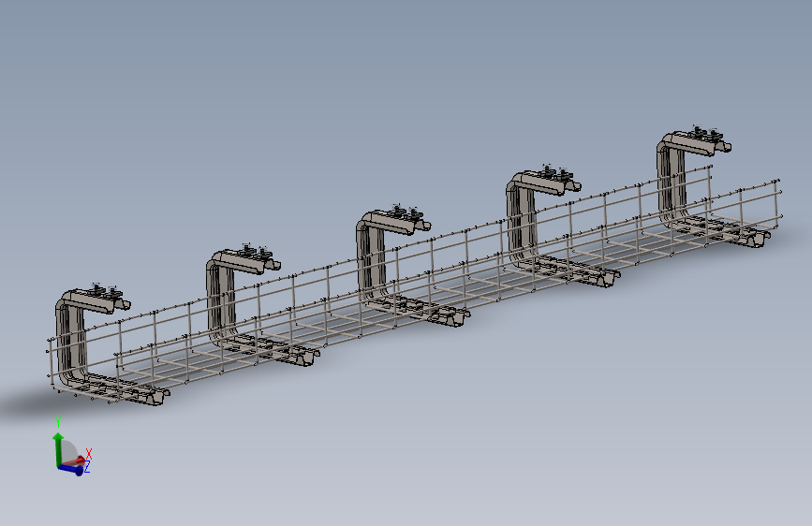Select the wire mesh cable tray
The height and width of the screenshot is (526, 812).
point(414,282)
